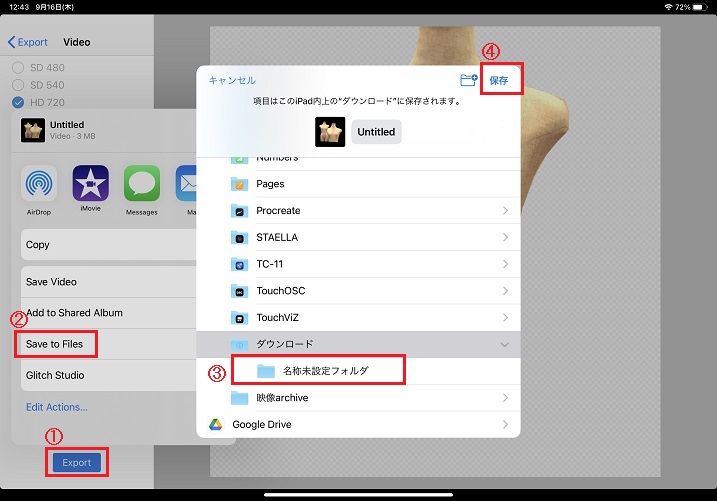Open iMovie from the share sheet
The width and height of the screenshot is (717, 501).
pos(90,185)
